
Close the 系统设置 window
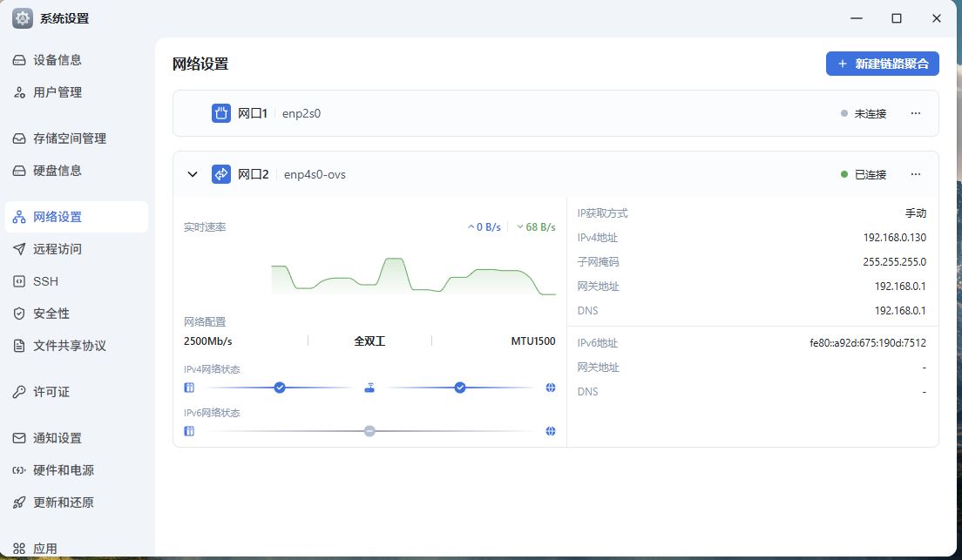tap(936, 18)
